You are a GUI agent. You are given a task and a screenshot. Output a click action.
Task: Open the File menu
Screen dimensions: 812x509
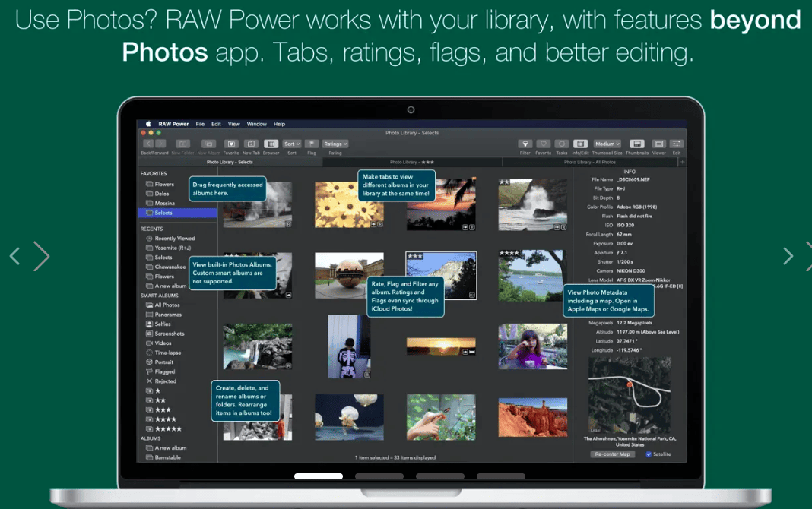click(x=200, y=124)
